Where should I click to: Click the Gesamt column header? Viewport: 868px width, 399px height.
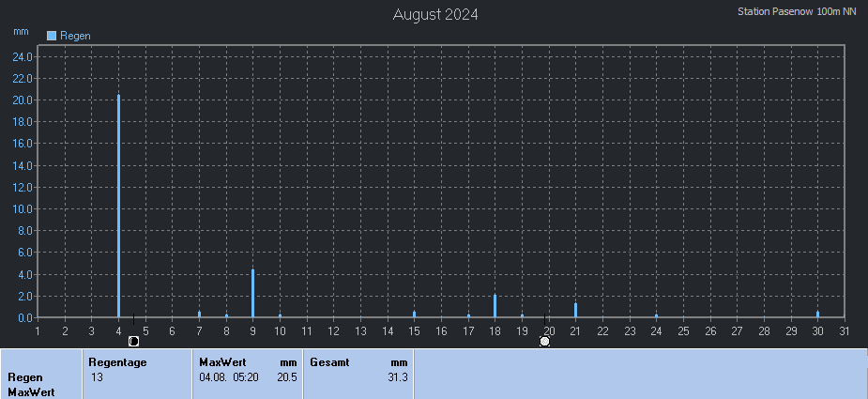(329, 362)
